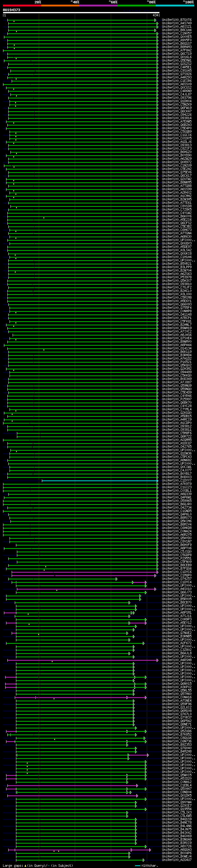Select hit label UniRef100_C5NZK9
The width and height of the screenshot is (197, 868).
click(177, 104)
